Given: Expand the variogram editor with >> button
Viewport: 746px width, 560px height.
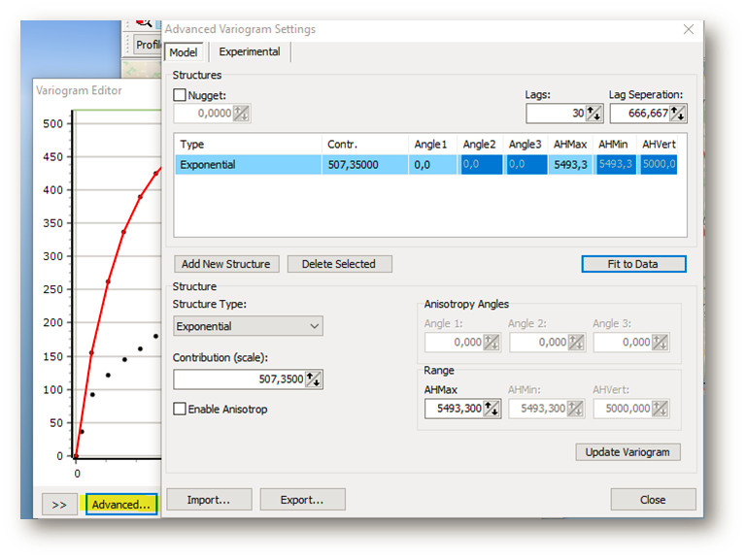Looking at the screenshot, I should pyautogui.click(x=59, y=505).
